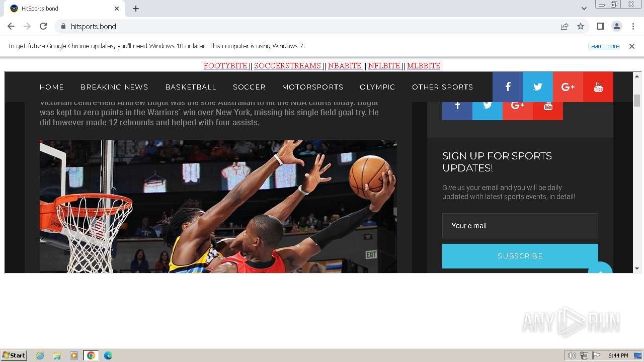
Task: Focus the Your e-mail input field
Action: pos(520,226)
